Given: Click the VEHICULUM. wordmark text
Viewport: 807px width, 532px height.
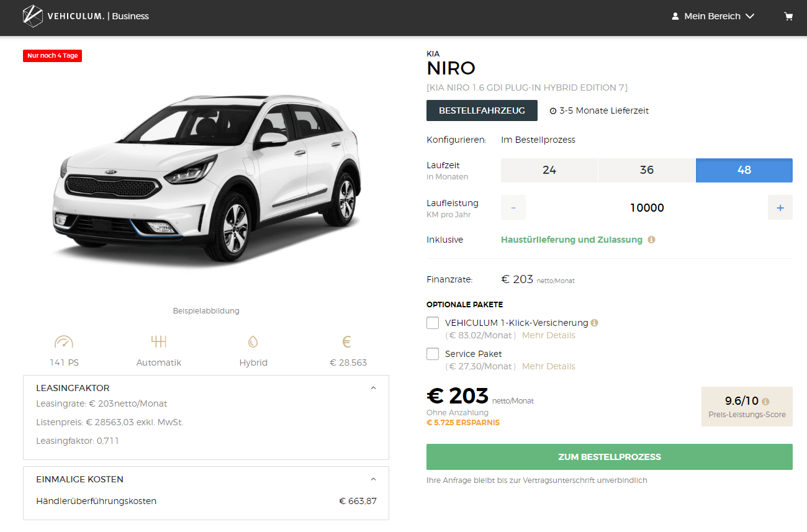Looking at the screenshot, I should (x=76, y=16).
